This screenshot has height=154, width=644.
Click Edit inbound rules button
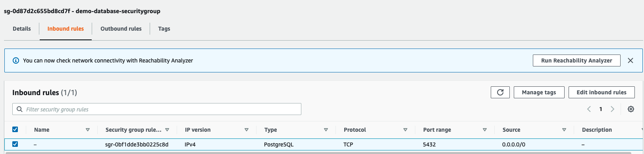click(602, 92)
